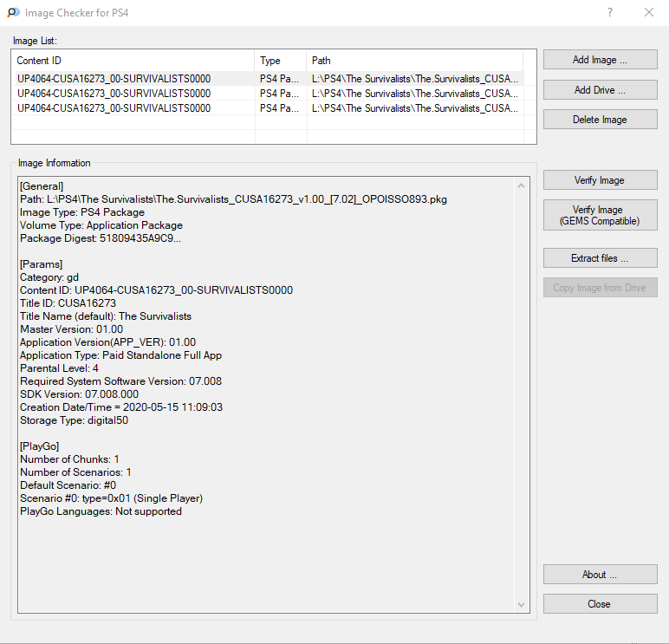Viewport: 669px width, 644px height.
Task: Start the plain Verify Image button
Action: [x=600, y=180]
